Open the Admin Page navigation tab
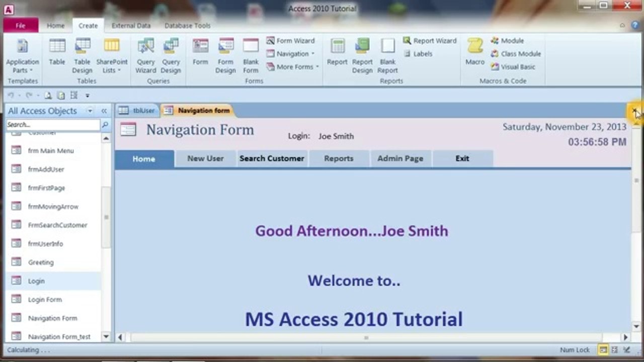 (x=400, y=158)
